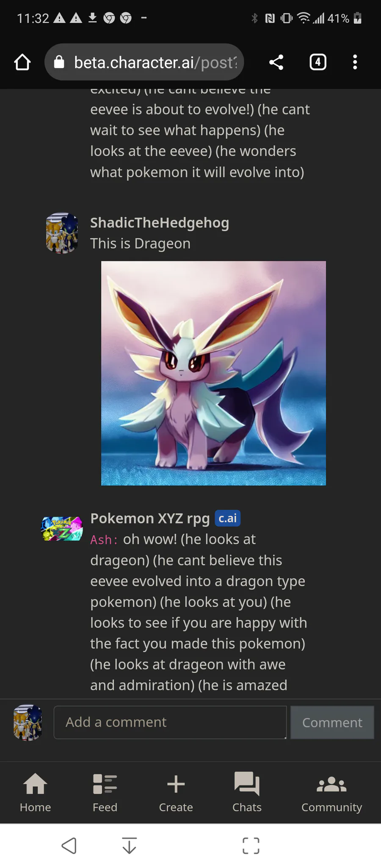
Task: Tap the c.ai badge next to the character name
Action: point(228,518)
